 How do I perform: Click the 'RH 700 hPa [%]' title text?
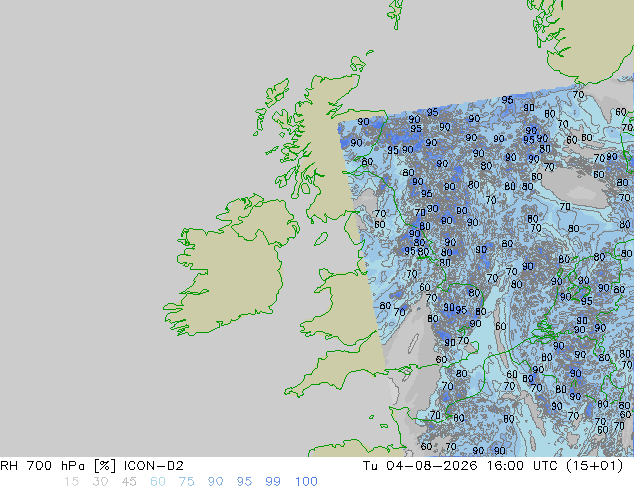pos(59,466)
